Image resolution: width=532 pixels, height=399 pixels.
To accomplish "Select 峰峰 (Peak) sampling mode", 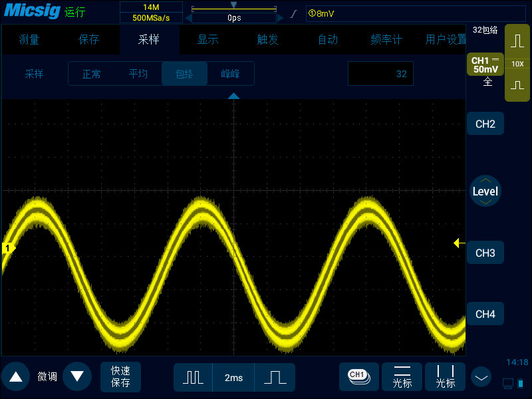I will (231, 74).
